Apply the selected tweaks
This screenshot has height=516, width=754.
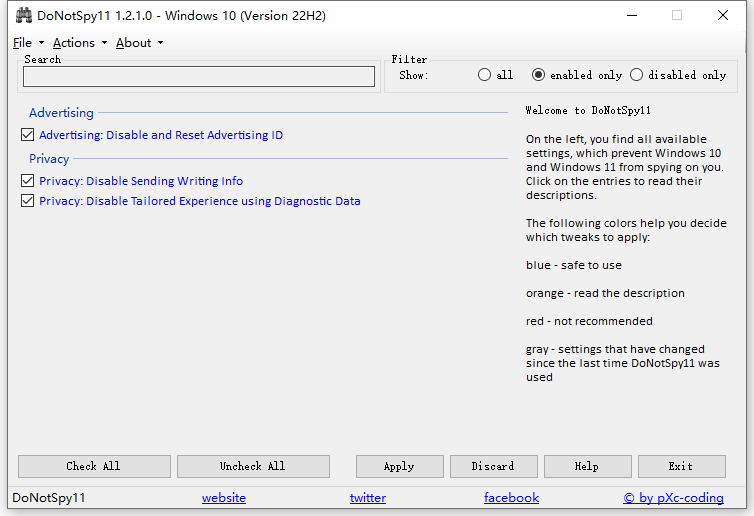[400, 466]
